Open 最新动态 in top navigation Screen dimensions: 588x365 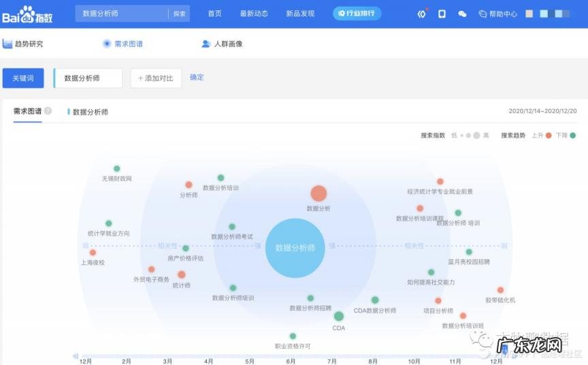point(254,14)
